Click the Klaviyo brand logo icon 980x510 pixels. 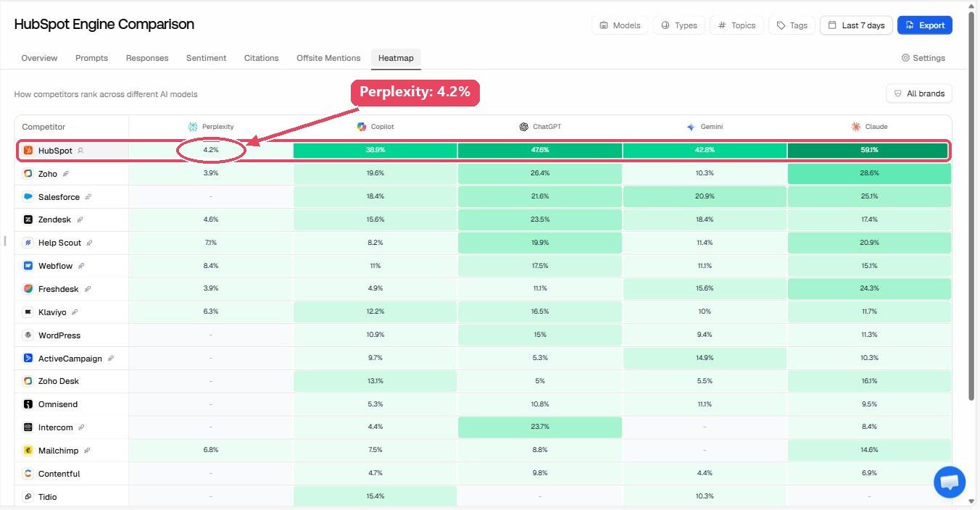pyautogui.click(x=28, y=312)
